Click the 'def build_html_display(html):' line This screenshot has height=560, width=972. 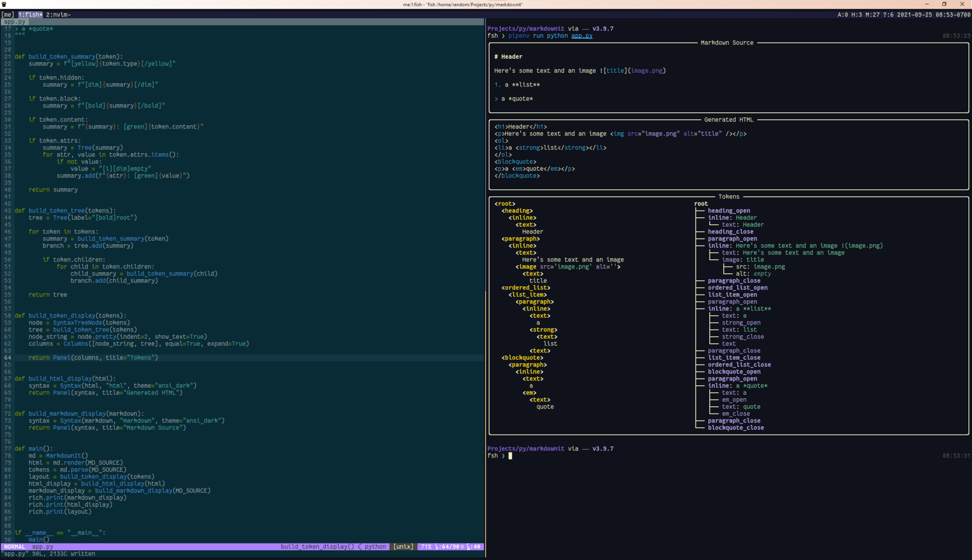(x=65, y=379)
